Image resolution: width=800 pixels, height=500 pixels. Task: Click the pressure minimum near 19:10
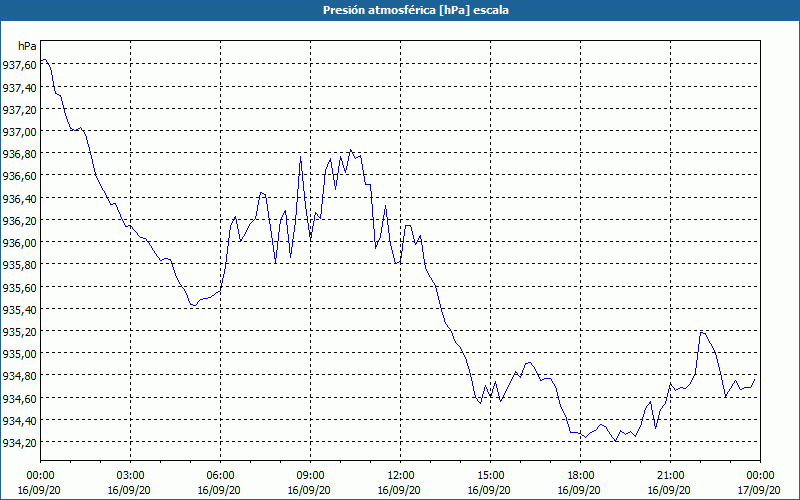point(616,441)
